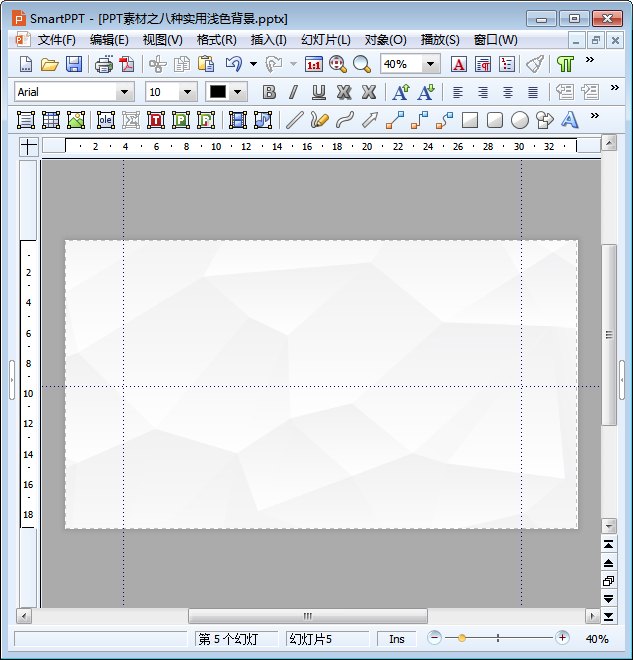Cut selection with scissors icon
The height and width of the screenshot is (660, 633).
[157, 64]
